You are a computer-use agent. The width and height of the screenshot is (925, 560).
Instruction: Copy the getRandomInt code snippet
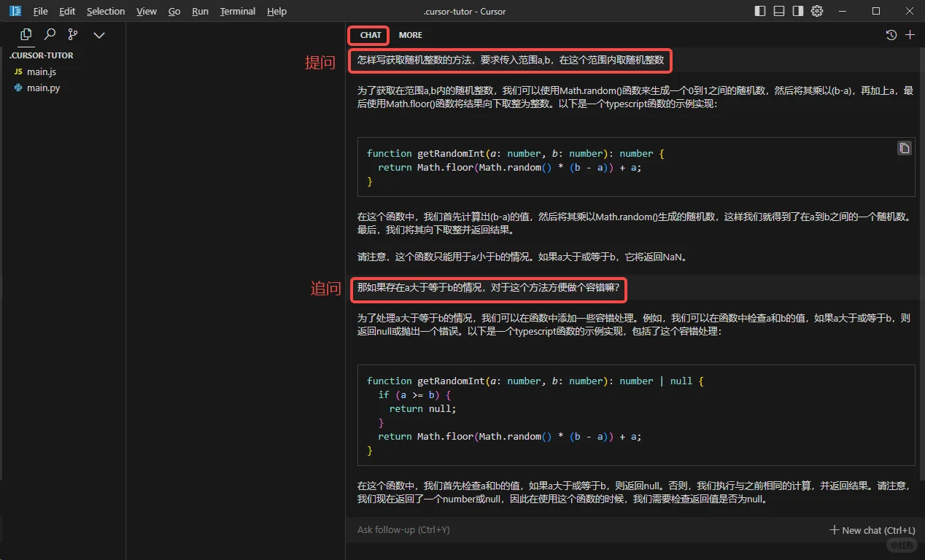(904, 147)
